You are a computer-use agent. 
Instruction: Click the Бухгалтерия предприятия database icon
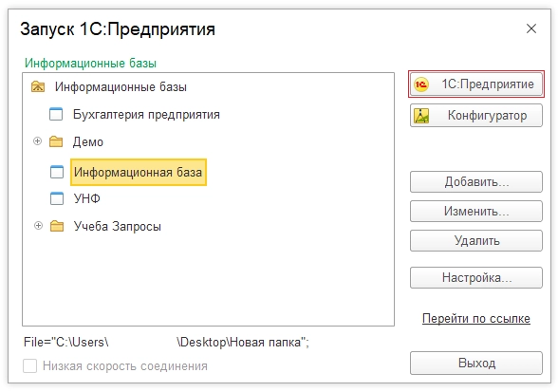[x=56, y=114]
